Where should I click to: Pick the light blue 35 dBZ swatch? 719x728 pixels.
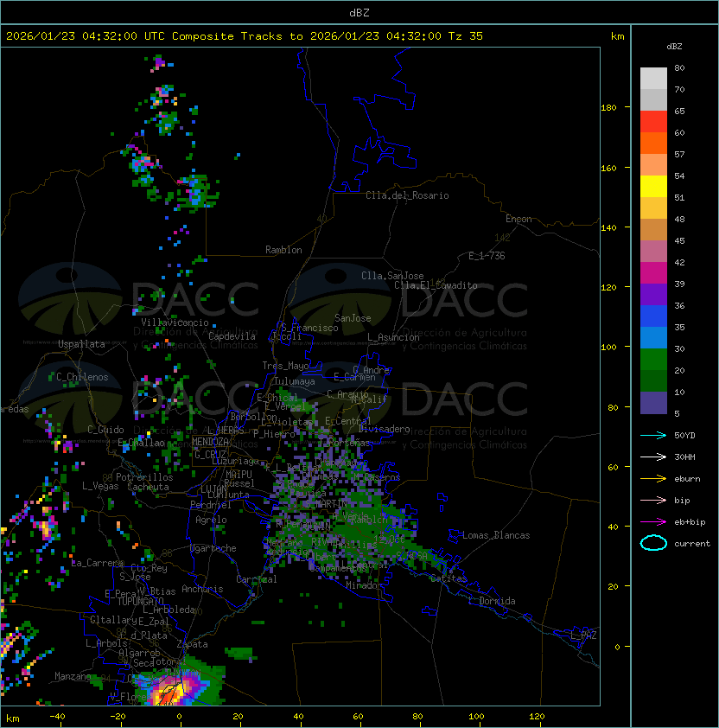tap(653, 337)
